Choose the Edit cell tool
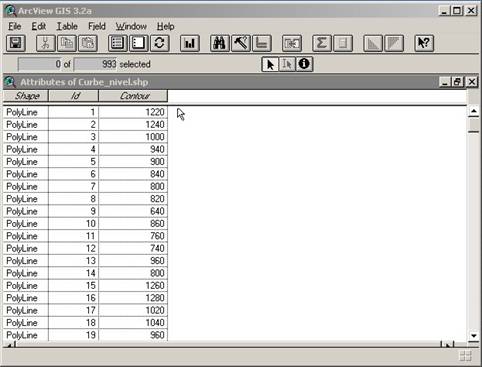The width and height of the screenshot is (482, 367). pyautogui.click(x=287, y=64)
